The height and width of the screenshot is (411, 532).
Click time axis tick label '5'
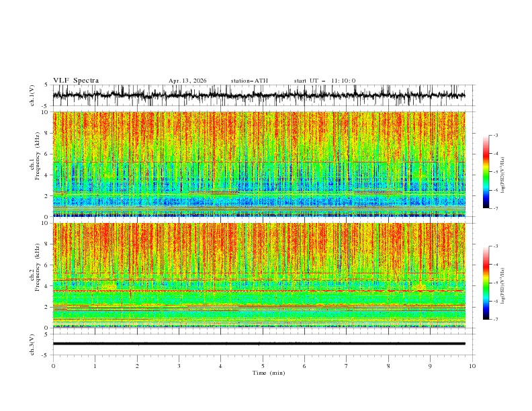pyautogui.click(x=263, y=366)
